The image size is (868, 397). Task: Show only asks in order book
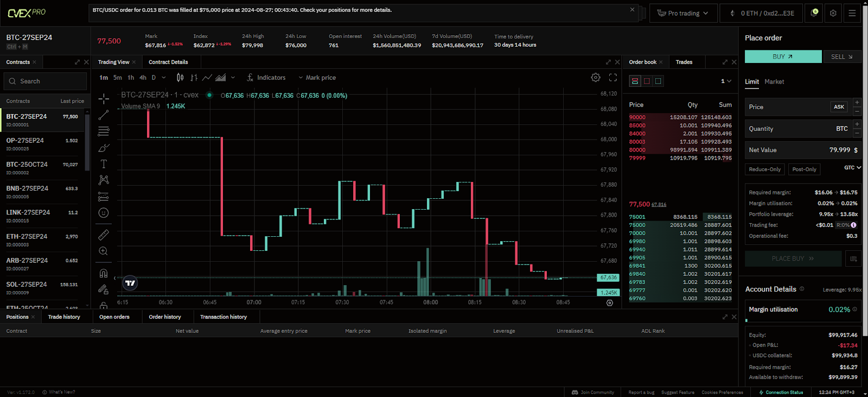click(x=647, y=81)
